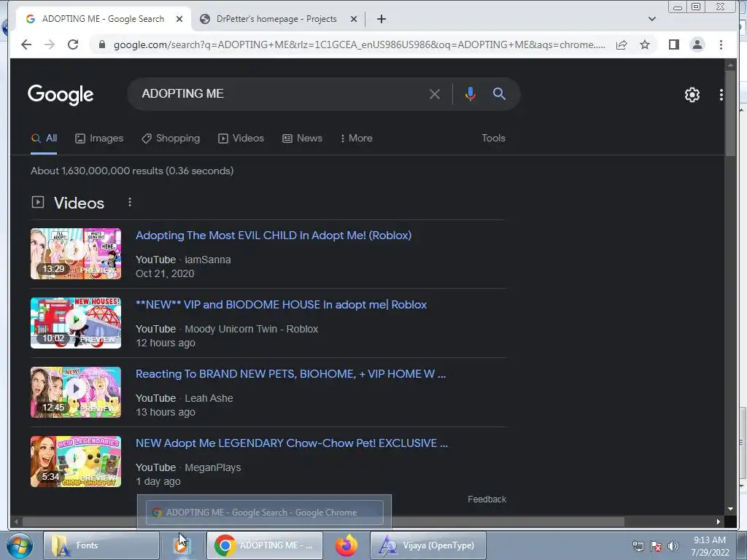Launch Firefox from the taskbar

click(x=347, y=545)
